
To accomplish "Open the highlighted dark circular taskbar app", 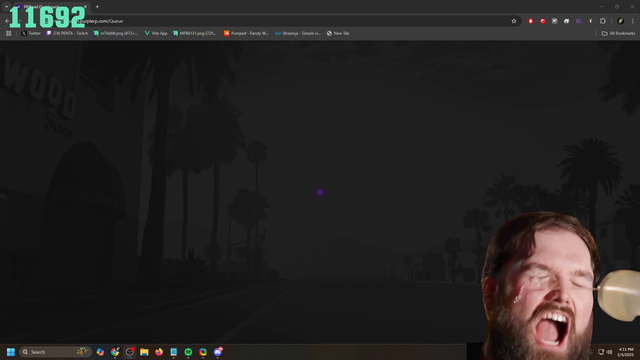I will pos(129,352).
